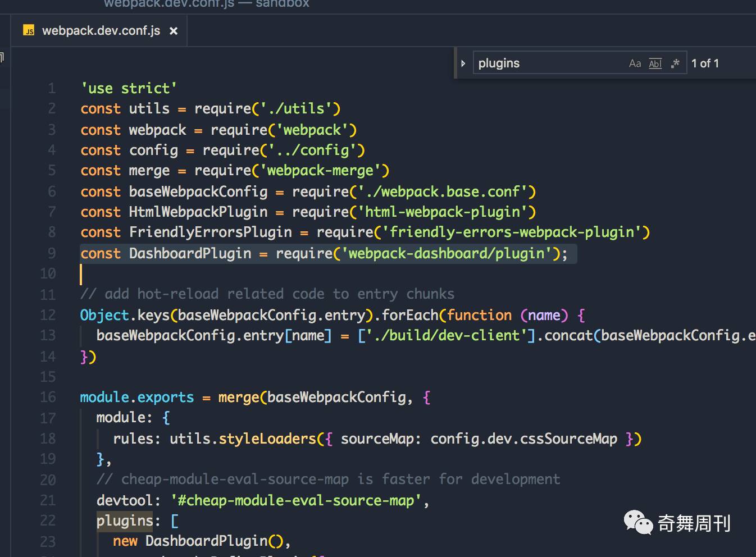Click the '../config' string on line 4
This screenshot has height=557, width=756.
click(x=312, y=150)
